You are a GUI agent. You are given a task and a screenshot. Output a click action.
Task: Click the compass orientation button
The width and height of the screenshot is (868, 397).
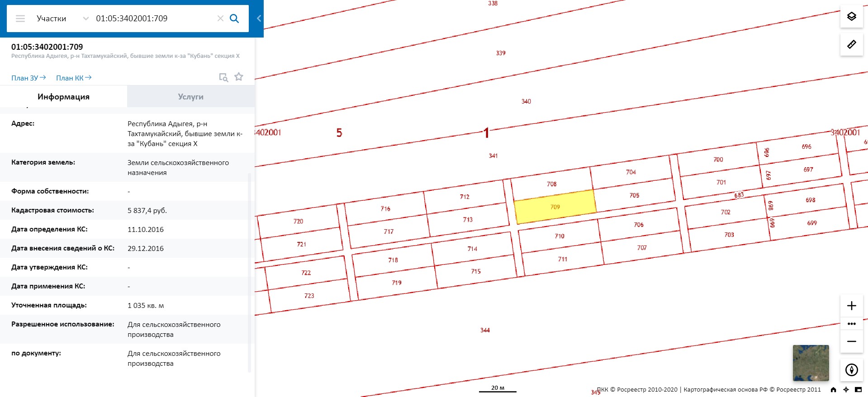pyautogui.click(x=851, y=370)
